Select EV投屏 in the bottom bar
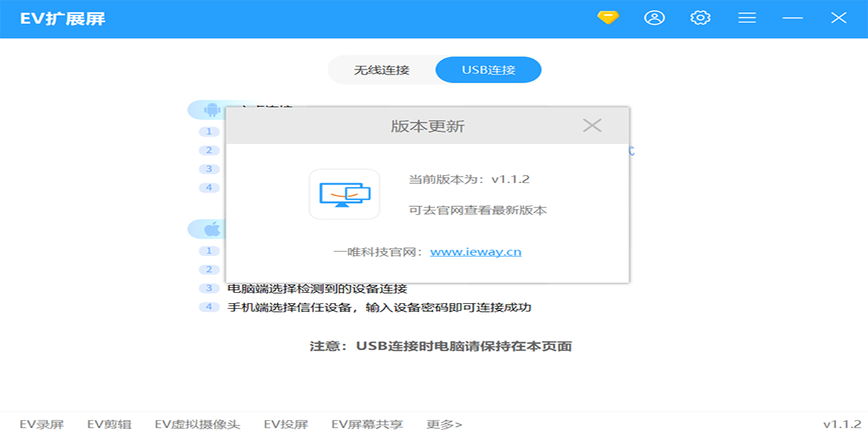868x434 pixels. (x=286, y=425)
